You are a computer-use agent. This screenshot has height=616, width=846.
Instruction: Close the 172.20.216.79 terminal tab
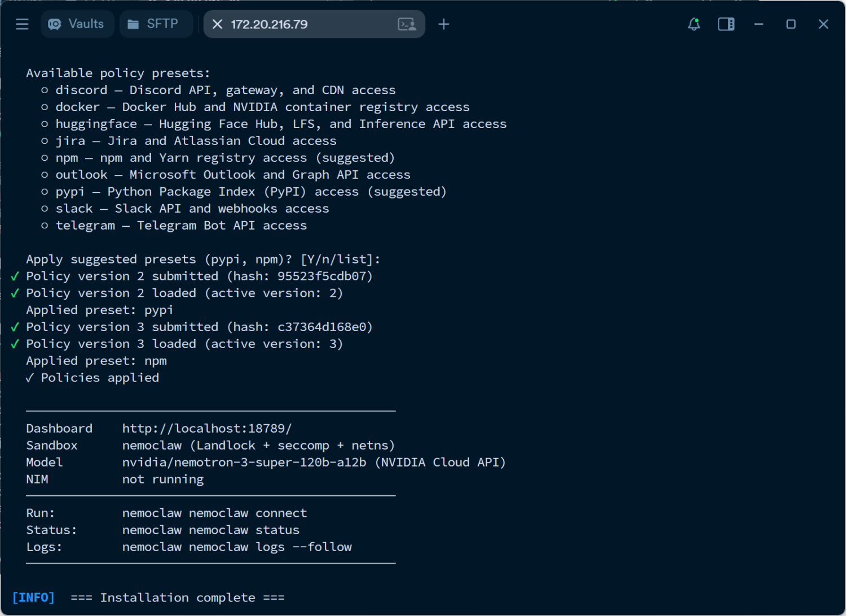[217, 24]
